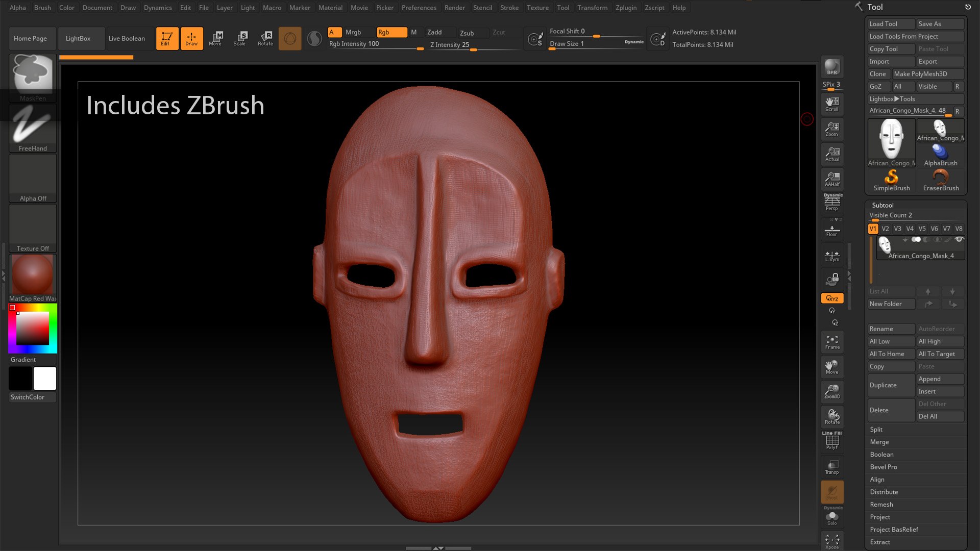Select the Scale transform tool
The height and width of the screenshot is (551, 980).
240,38
